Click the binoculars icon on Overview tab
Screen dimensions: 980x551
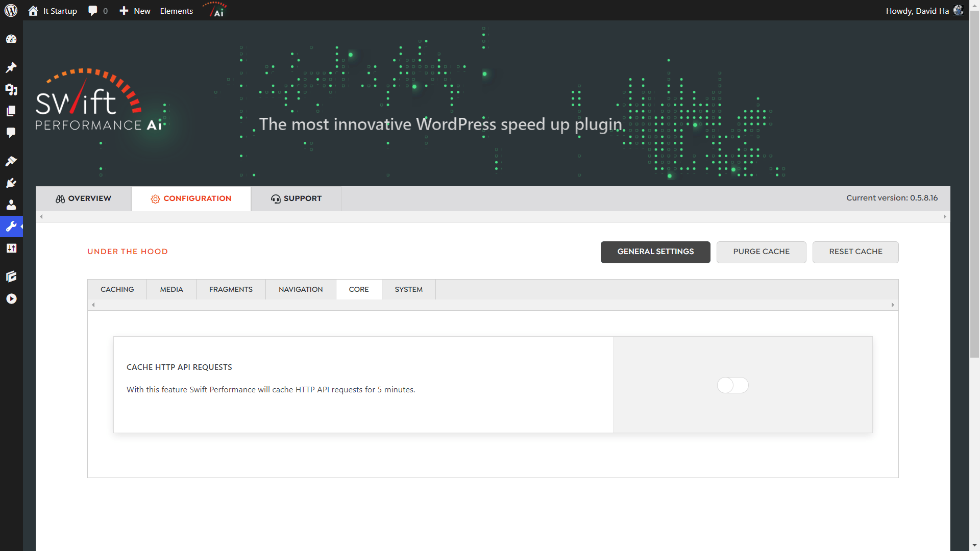pyautogui.click(x=60, y=199)
